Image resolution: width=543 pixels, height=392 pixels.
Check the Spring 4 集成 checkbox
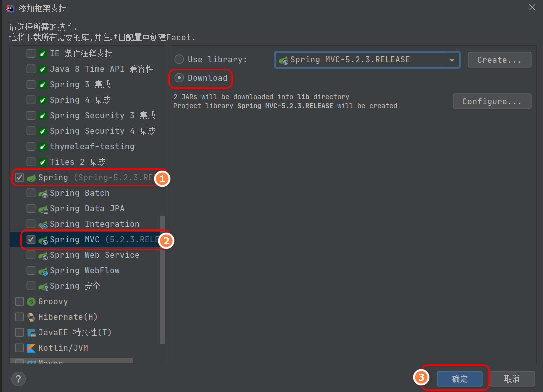(31, 100)
